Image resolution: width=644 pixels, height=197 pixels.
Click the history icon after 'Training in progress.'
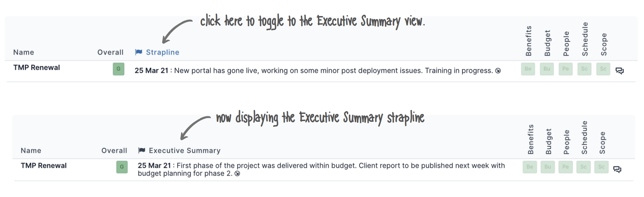point(498,71)
